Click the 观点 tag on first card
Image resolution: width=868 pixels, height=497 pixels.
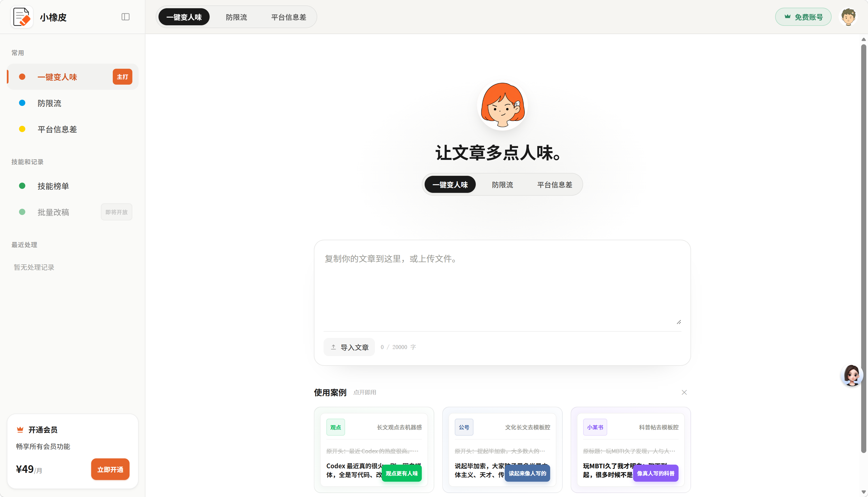click(x=335, y=427)
